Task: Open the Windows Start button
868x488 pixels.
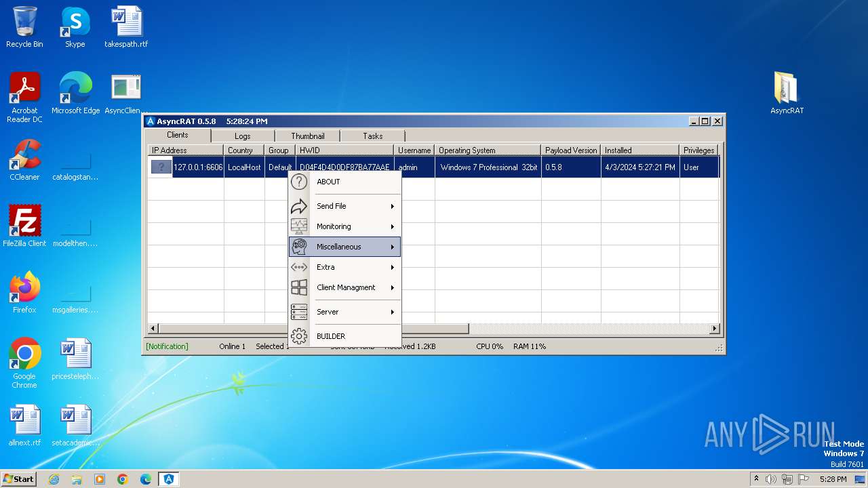Action: click(x=19, y=479)
